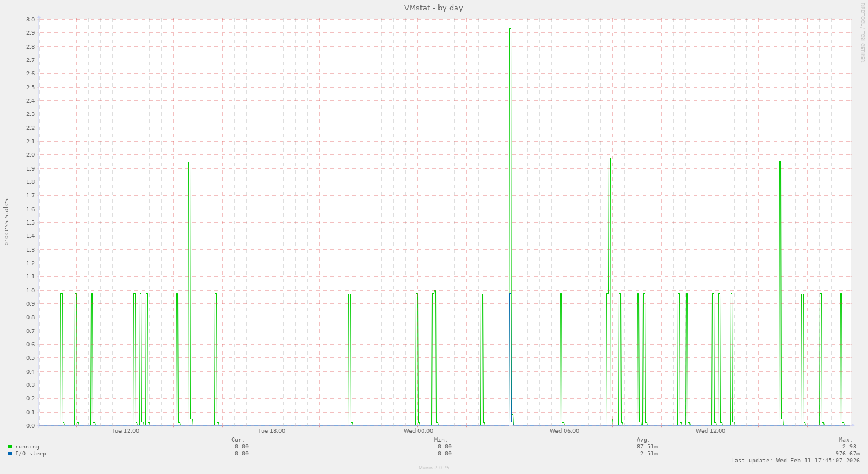Click the Munin 2.0.75 footer text
The height and width of the screenshot is (474, 868).
point(434,468)
